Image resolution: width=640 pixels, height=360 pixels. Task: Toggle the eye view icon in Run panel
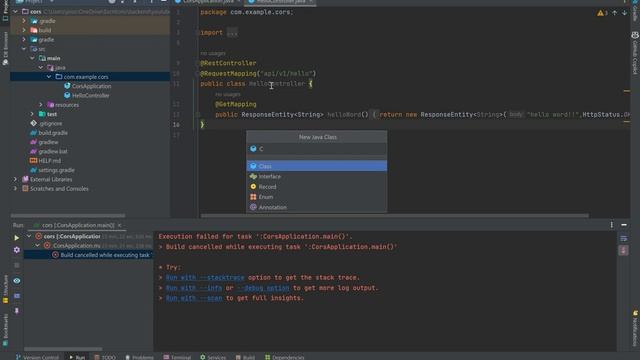click(x=17, y=281)
